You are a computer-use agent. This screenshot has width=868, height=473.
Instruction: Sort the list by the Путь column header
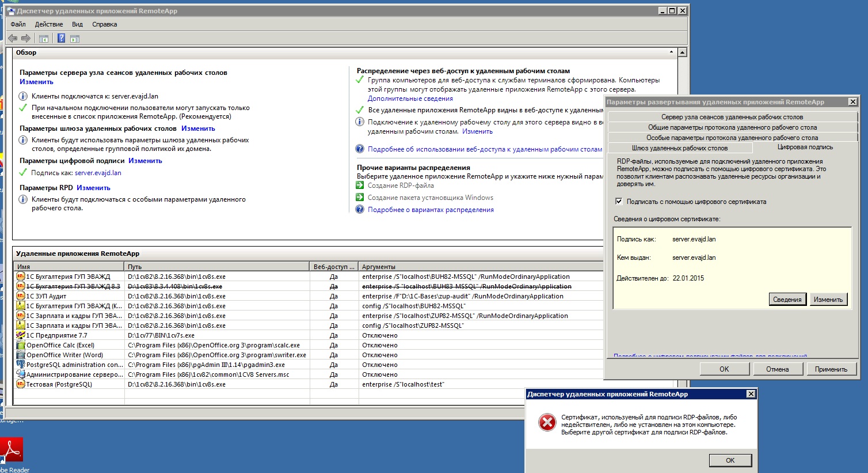[217, 267]
